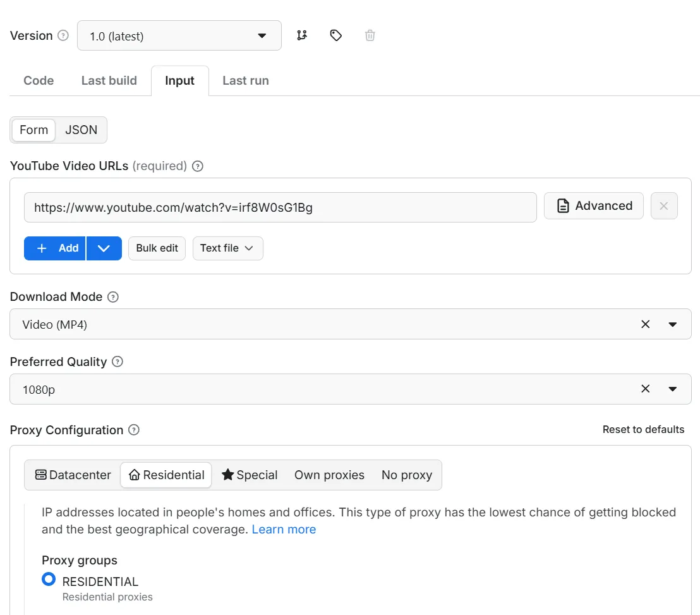Click the tag icon beside version
Viewport: 700px width, 615px height.
336,35
